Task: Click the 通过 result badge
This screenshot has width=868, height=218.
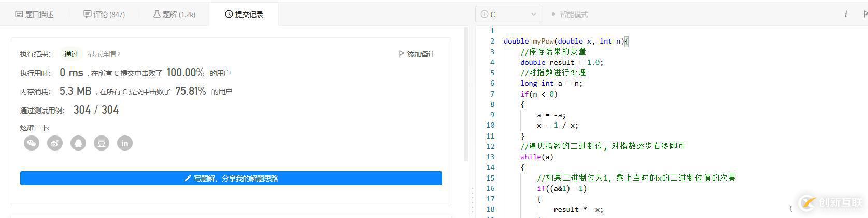Action: tap(71, 54)
